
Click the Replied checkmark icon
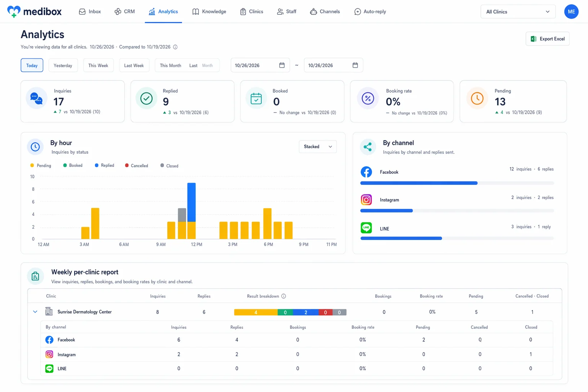pyautogui.click(x=146, y=98)
